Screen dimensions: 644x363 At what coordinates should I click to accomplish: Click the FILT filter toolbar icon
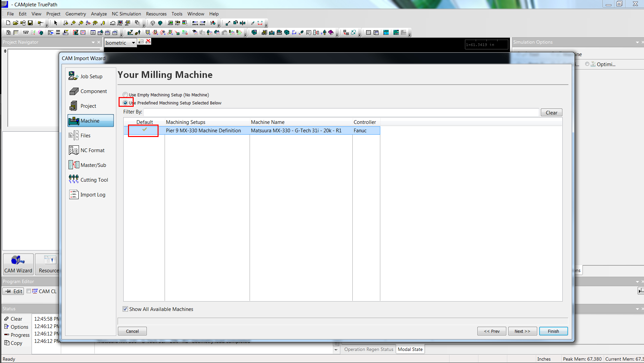click(178, 23)
